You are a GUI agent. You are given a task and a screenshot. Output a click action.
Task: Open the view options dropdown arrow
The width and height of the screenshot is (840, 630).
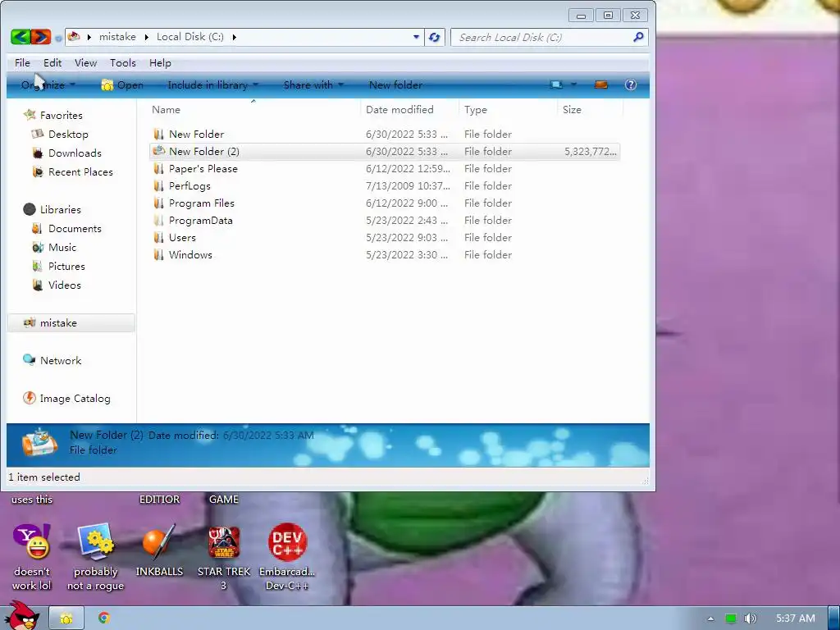(x=573, y=84)
